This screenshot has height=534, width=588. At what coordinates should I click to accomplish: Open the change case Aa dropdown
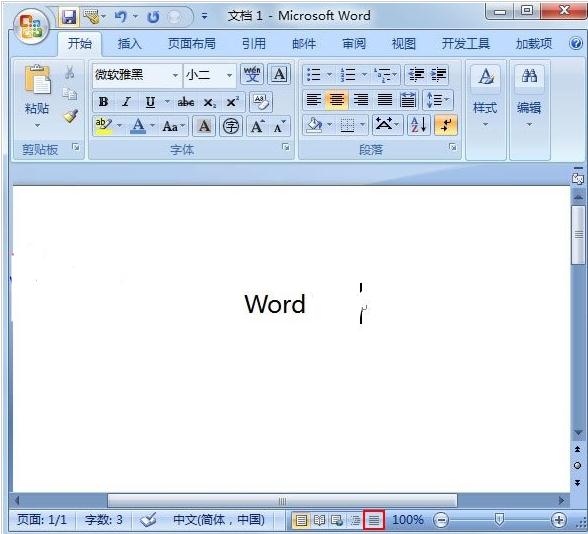(174, 126)
